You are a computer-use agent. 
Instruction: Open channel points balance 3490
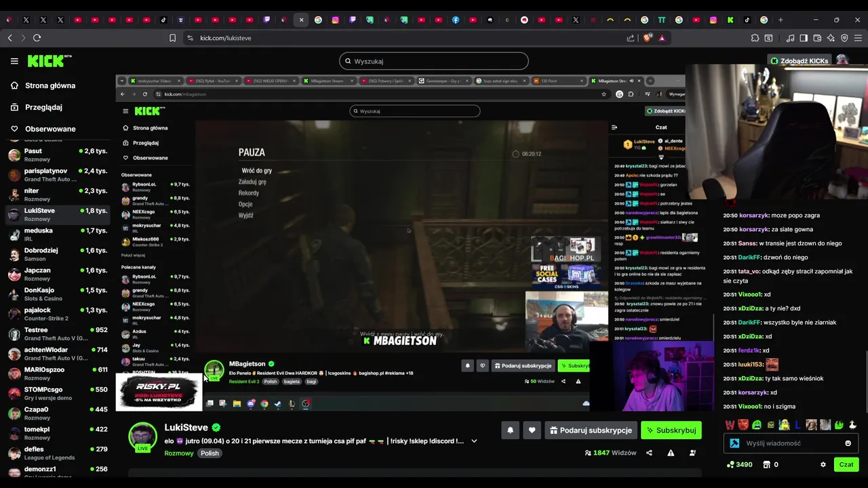click(x=739, y=465)
